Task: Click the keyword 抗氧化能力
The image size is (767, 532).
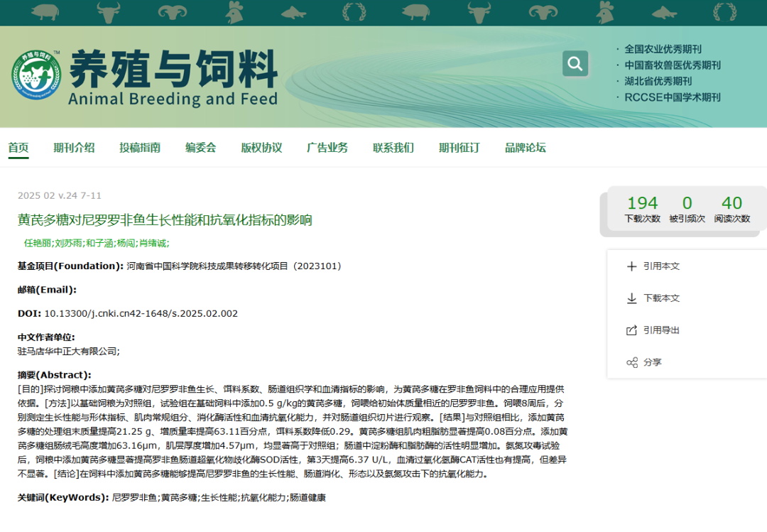Action: 263,498
